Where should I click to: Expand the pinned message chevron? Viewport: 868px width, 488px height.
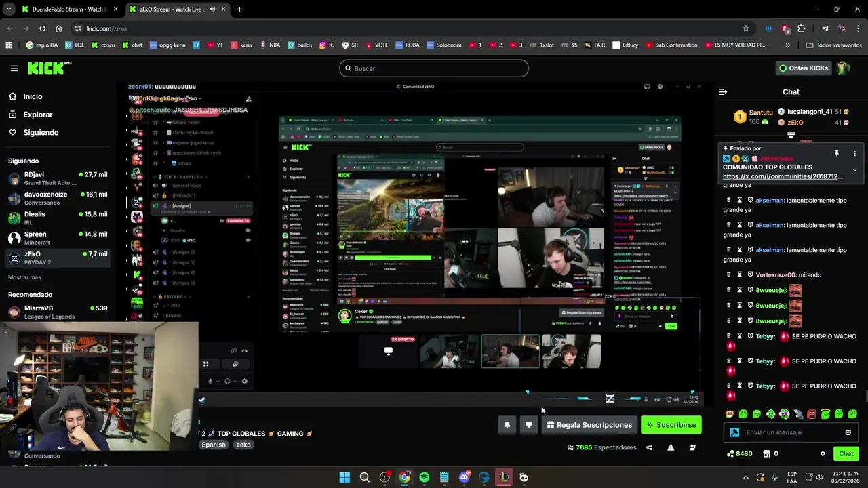[x=854, y=170]
